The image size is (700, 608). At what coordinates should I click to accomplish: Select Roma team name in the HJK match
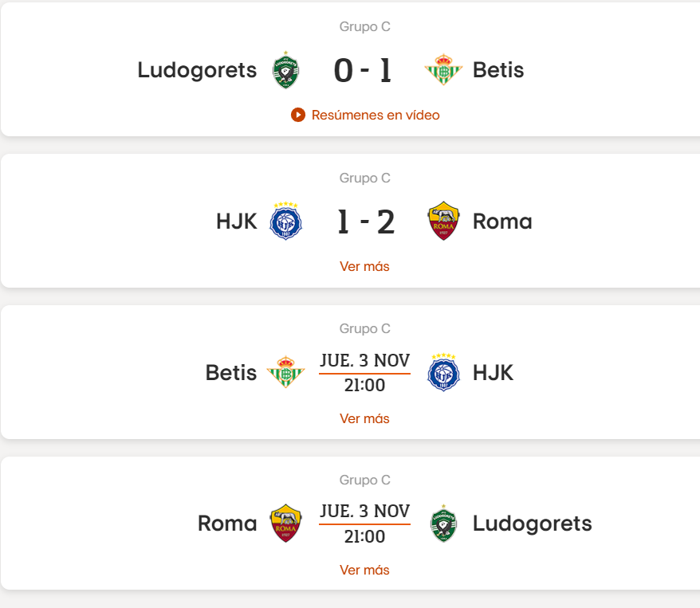(x=502, y=222)
